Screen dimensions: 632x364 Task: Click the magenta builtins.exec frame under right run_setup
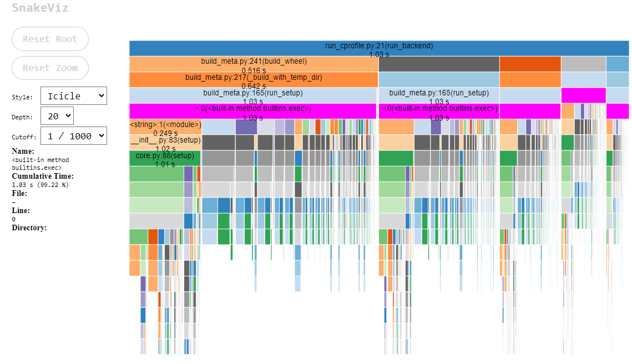pyautogui.click(x=438, y=109)
